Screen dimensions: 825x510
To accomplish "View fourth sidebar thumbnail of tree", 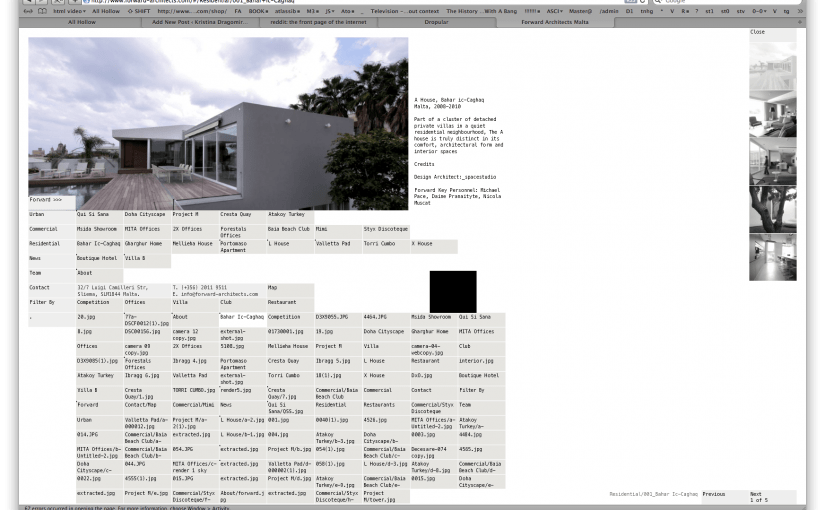I will 772,209.
